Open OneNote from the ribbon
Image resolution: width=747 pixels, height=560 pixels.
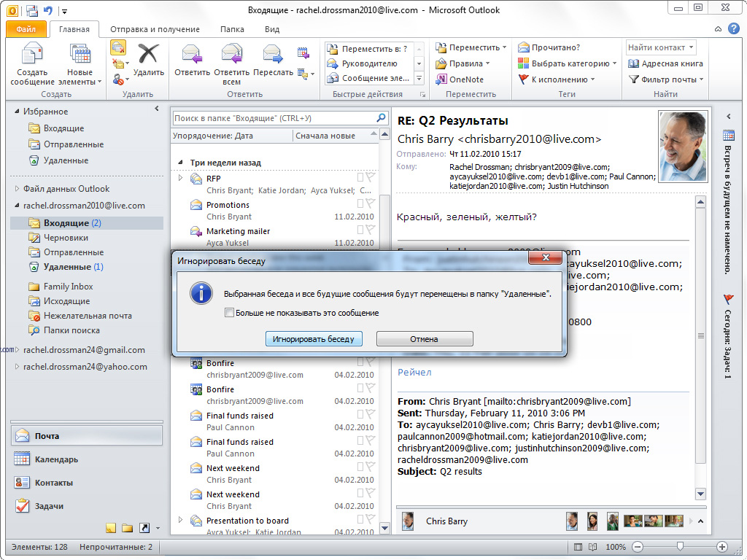pos(460,79)
